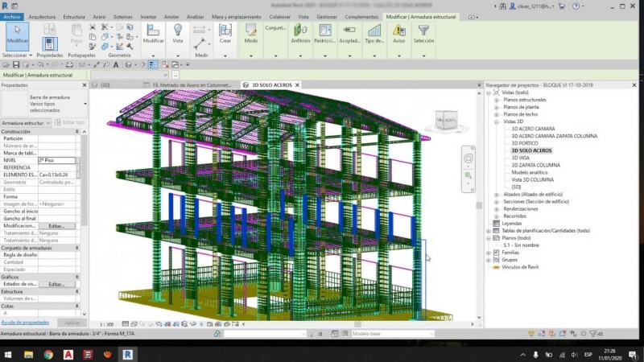644x362 pixels.
Task: Collapse the Construcción properties section
Action: (76, 132)
